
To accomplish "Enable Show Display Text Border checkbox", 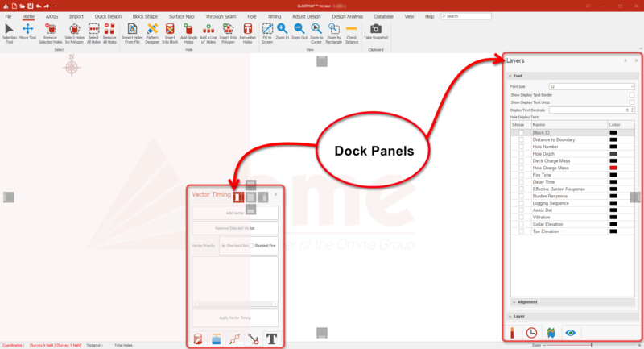I will (x=632, y=95).
